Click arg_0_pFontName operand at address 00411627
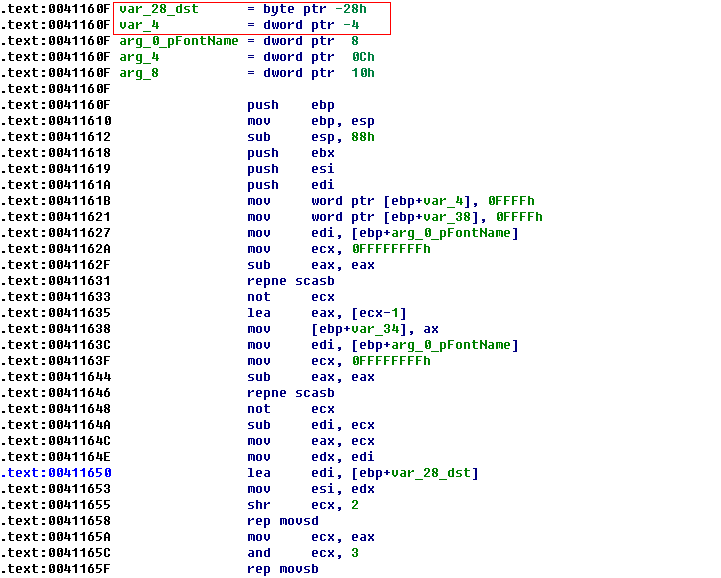Viewport: 721px width, 578px height. coord(451,233)
